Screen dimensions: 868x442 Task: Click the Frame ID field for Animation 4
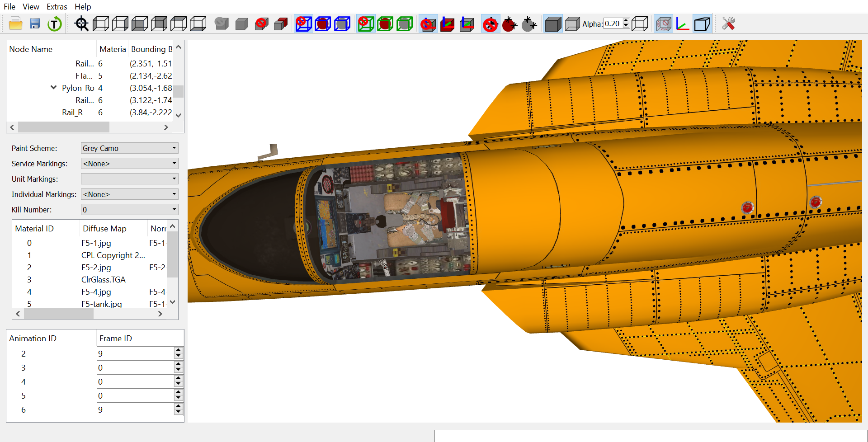[x=136, y=381]
